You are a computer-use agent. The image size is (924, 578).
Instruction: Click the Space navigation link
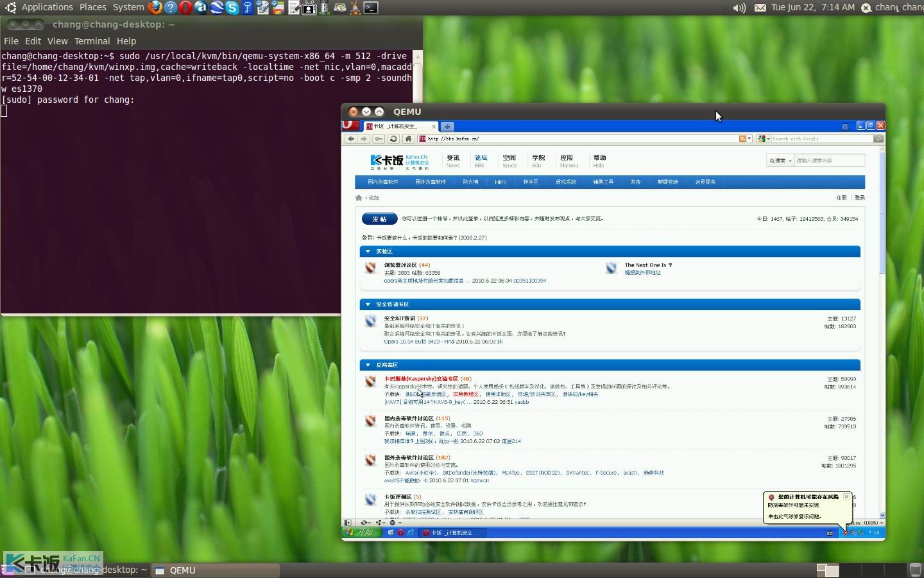(509, 161)
